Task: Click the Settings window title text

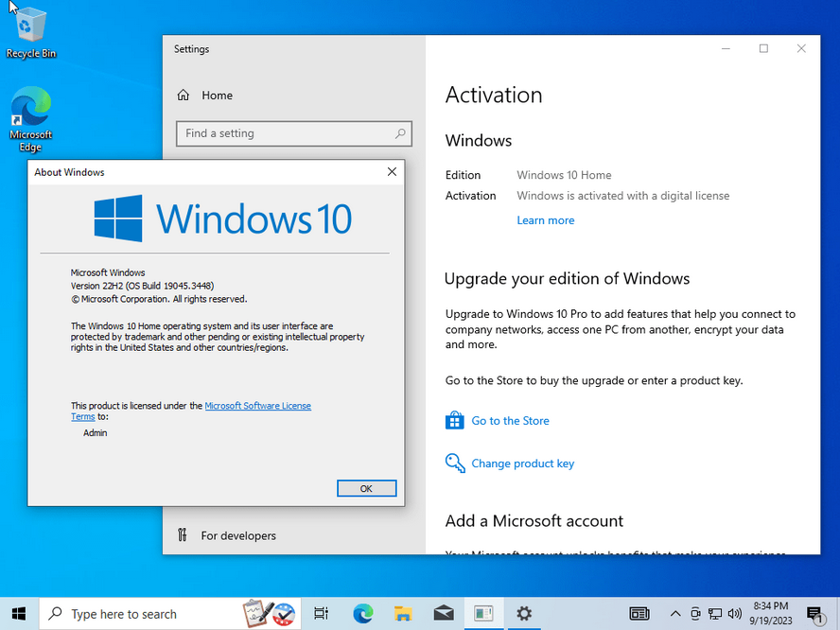Action: point(191,49)
